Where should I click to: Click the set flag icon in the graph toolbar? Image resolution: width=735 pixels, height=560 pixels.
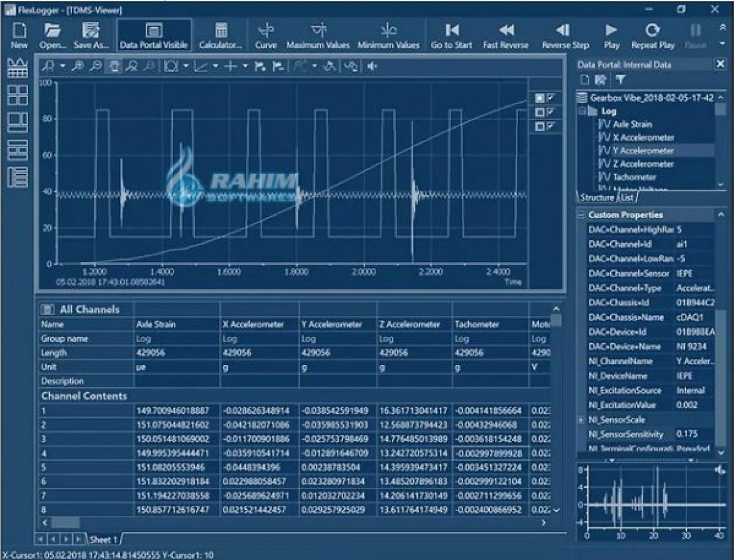pyautogui.click(x=258, y=67)
